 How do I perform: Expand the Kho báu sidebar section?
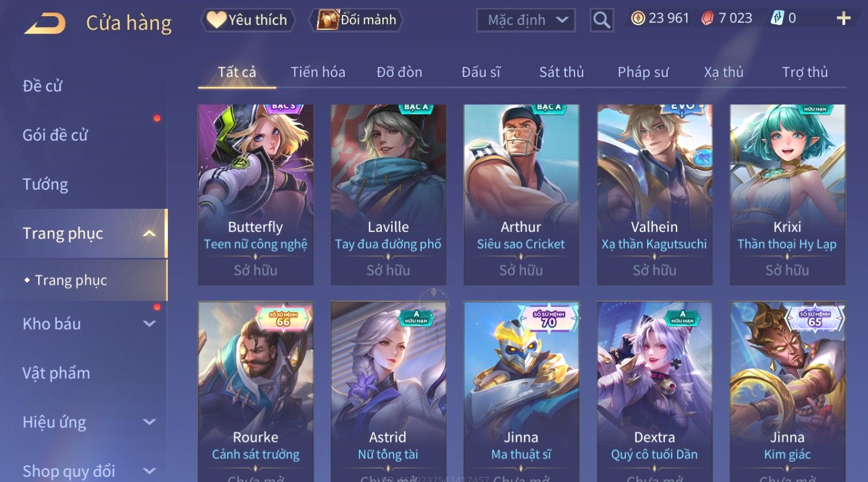[x=149, y=324]
